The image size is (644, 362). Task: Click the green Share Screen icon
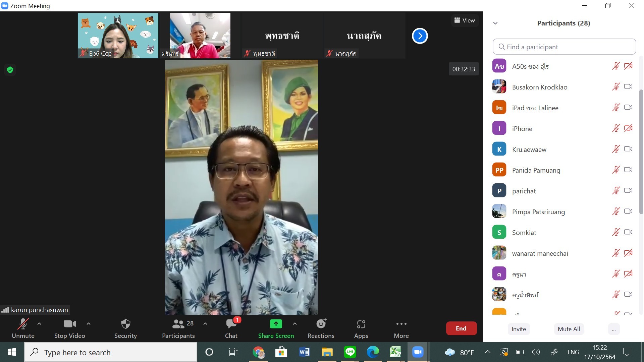(276, 324)
